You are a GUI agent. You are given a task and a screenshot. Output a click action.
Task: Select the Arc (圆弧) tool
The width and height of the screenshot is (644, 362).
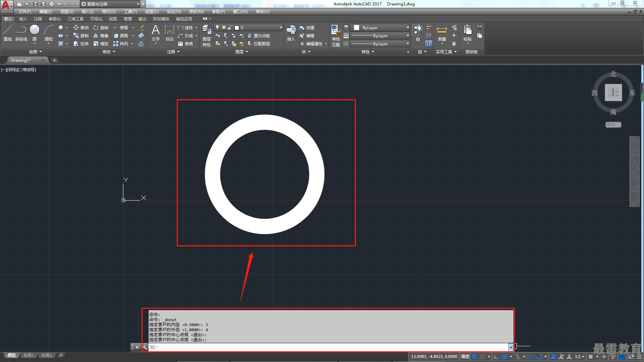[49, 33]
